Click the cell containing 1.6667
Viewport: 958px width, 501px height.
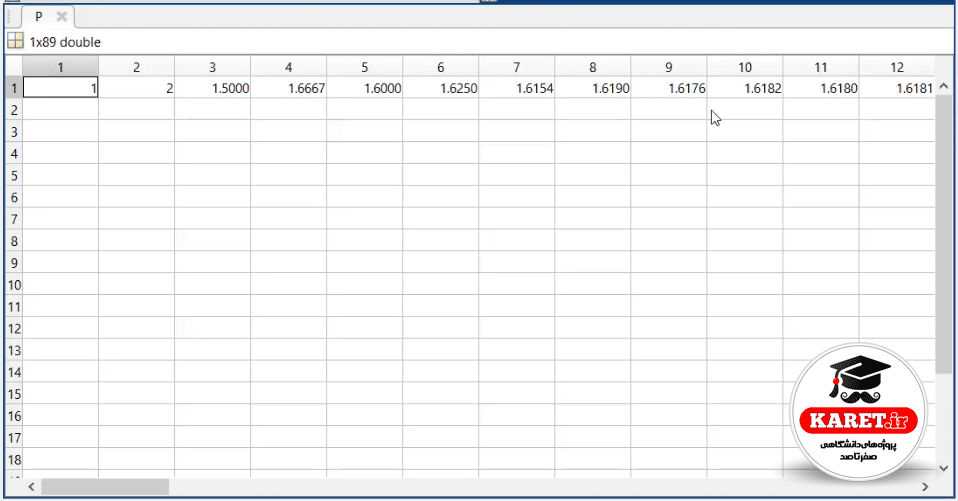288,88
